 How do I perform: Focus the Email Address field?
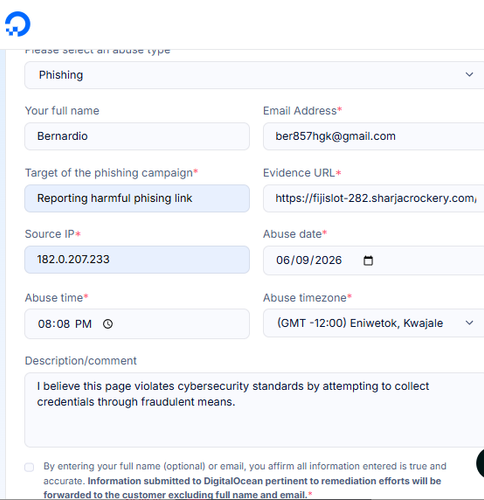click(373, 136)
